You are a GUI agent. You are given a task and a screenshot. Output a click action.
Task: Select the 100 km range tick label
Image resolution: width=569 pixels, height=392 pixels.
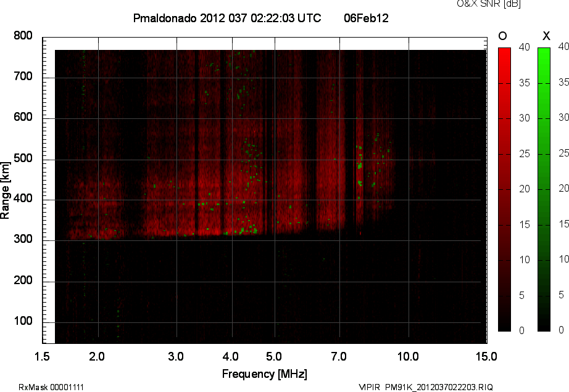point(23,321)
